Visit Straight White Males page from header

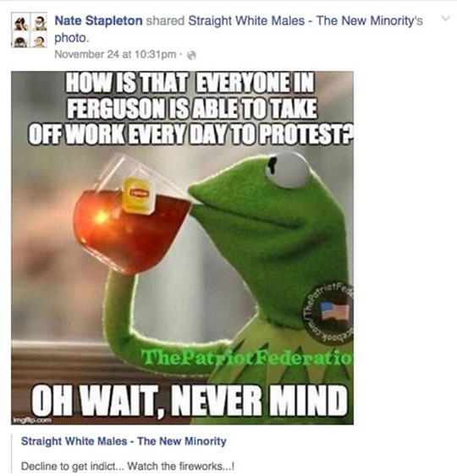click(306, 20)
